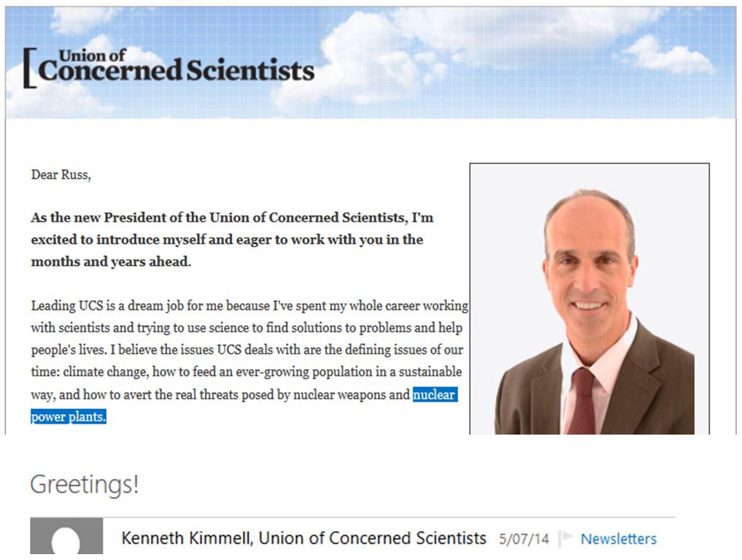Click the Union of Concerned Scientists logo
The height and width of the screenshot is (560, 742).
171,66
